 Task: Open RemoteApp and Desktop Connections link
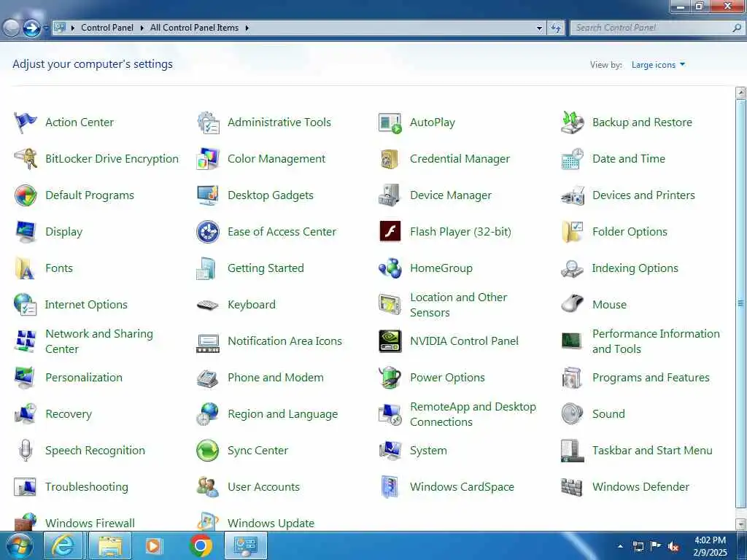[473, 414]
